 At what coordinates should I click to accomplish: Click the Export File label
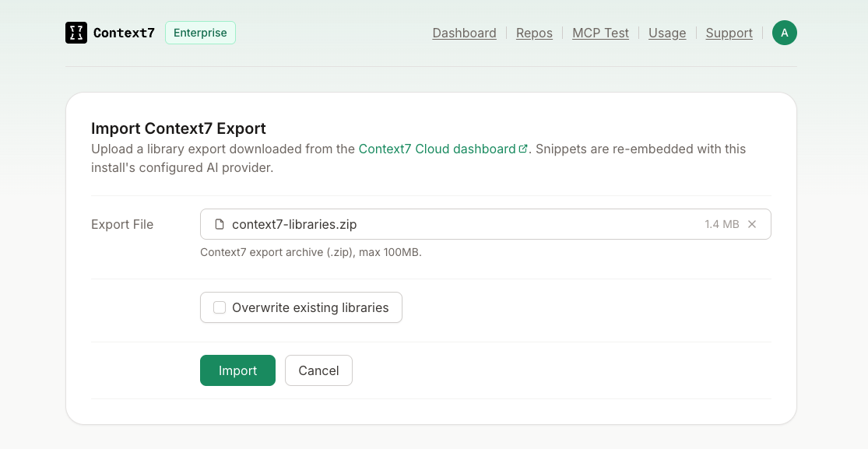pyautogui.click(x=121, y=224)
